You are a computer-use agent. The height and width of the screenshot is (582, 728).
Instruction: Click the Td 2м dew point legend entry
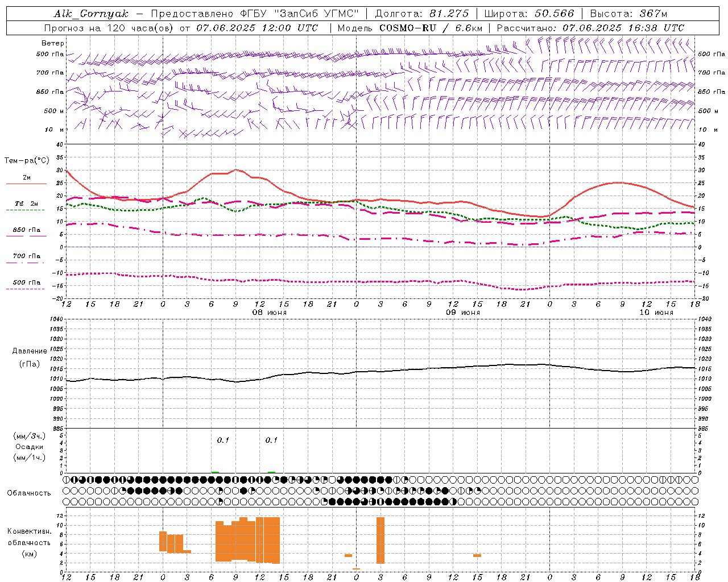point(27,203)
